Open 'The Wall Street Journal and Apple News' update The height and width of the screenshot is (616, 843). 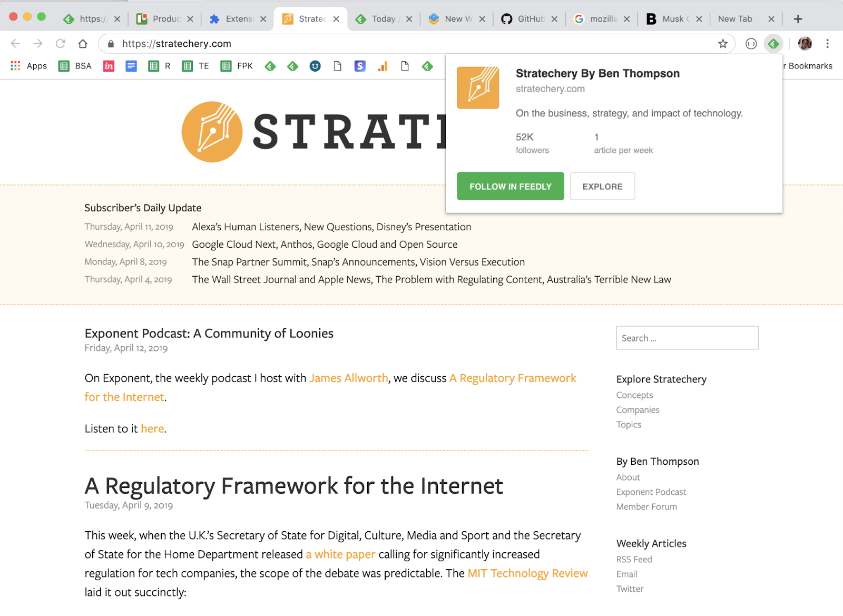[432, 279]
